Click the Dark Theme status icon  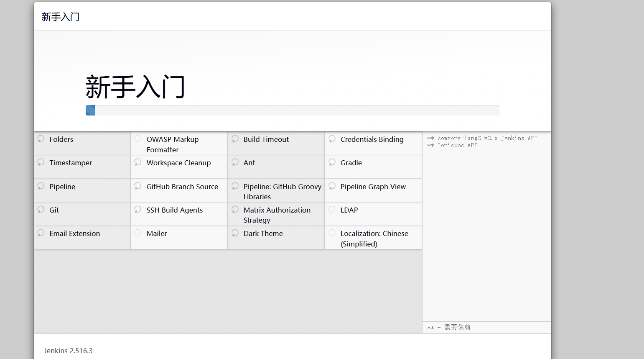click(235, 233)
